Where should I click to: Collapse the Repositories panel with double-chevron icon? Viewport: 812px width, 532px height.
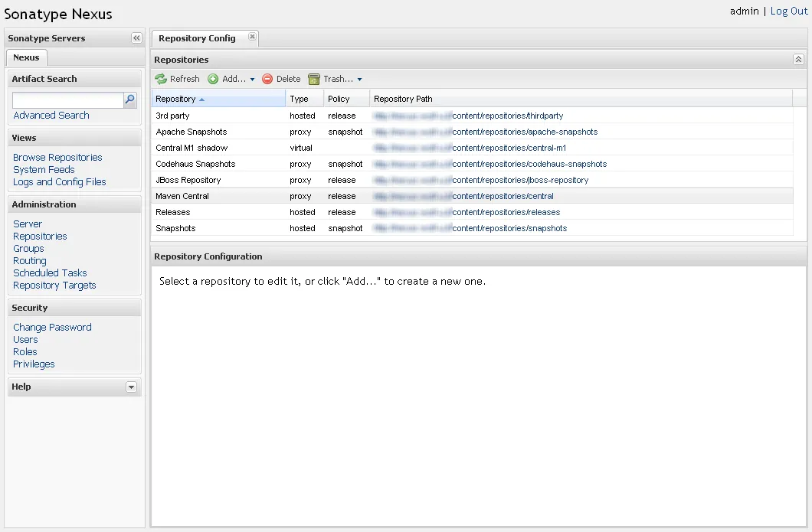pyautogui.click(x=798, y=60)
